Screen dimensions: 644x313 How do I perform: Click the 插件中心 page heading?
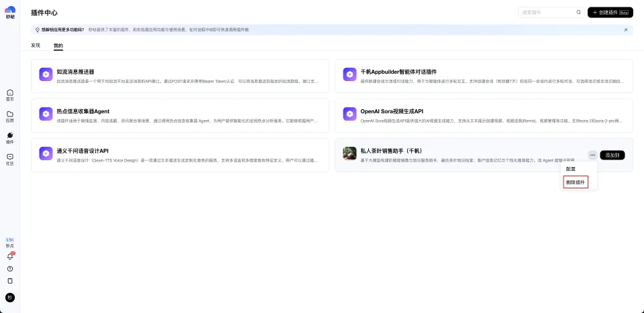44,13
